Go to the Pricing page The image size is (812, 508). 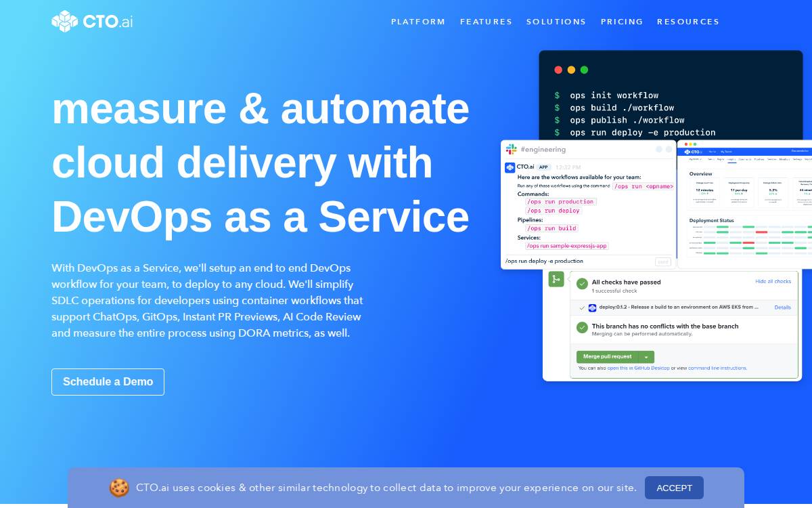tap(622, 22)
